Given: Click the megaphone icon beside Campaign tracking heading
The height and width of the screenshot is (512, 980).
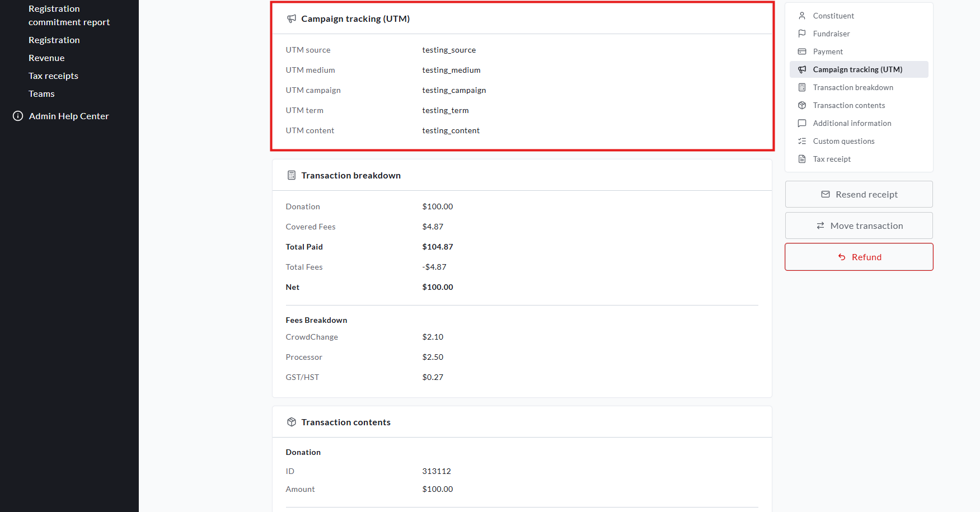Looking at the screenshot, I should 292,18.
